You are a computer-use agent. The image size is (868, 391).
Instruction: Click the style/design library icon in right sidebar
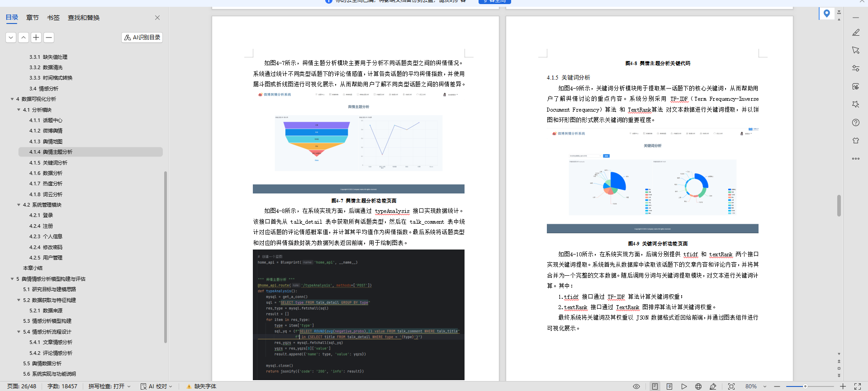[856, 86]
